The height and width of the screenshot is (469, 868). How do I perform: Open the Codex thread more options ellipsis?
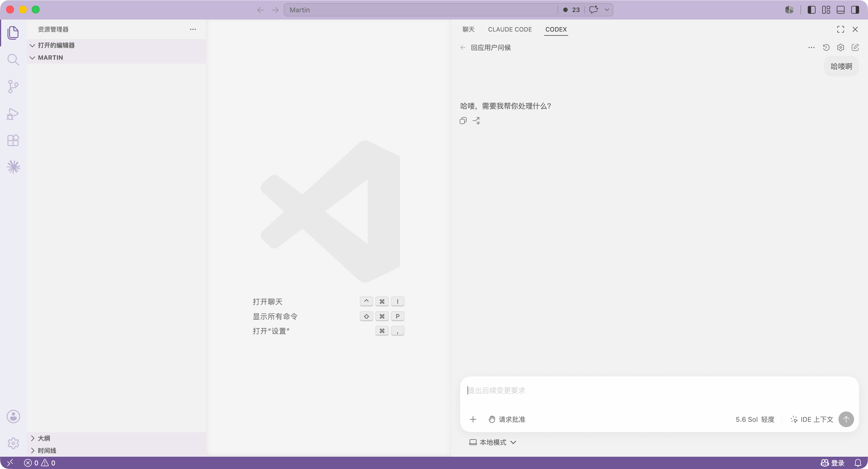point(811,47)
